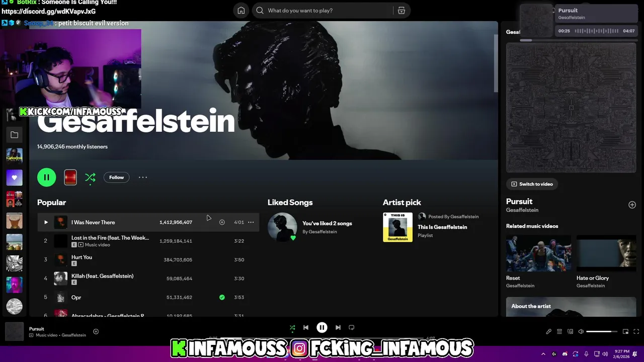Screen dimensions: 644x362
Task: Open artist more options ellipsis
Action: [x=143, y=177]
